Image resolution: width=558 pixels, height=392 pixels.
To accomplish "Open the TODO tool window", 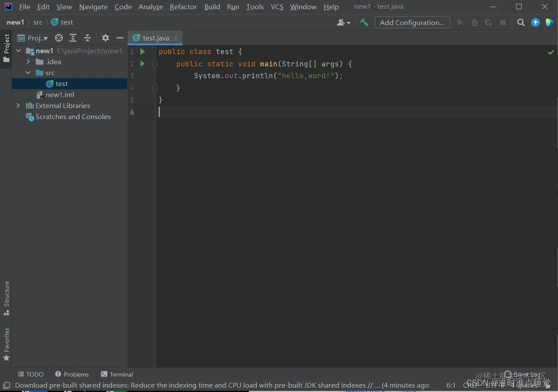I will (x=30, y=374).
